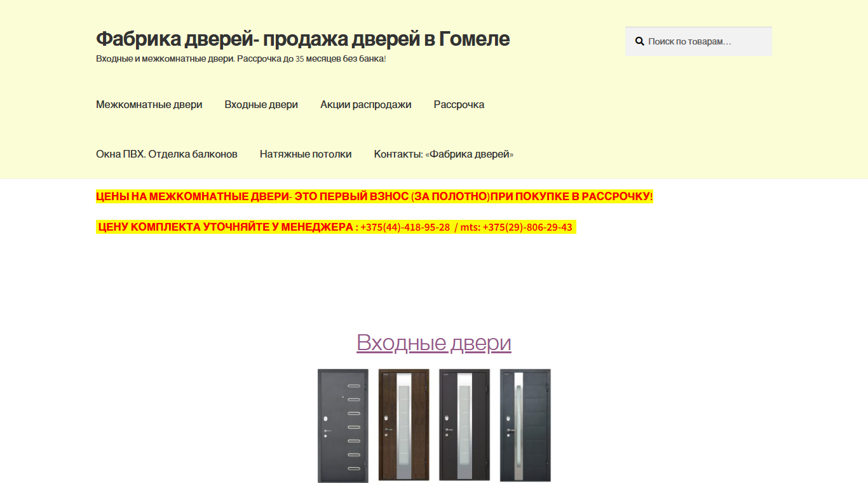Open the site title 'Фабрика дверей- продажа дверей в Гомеле'

[x=302, y=39]
